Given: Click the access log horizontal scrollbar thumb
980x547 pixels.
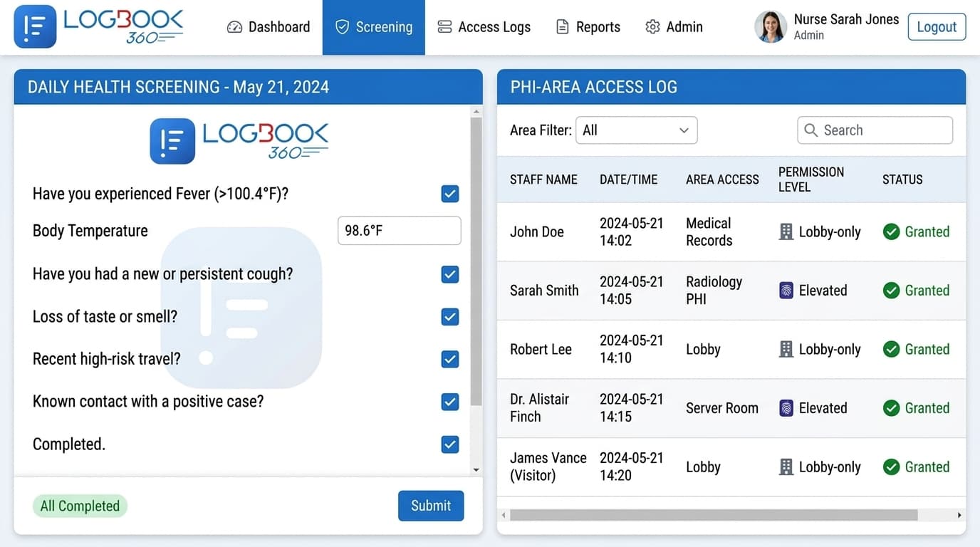Looking at the screenshot, I should [x=714, y=515].
